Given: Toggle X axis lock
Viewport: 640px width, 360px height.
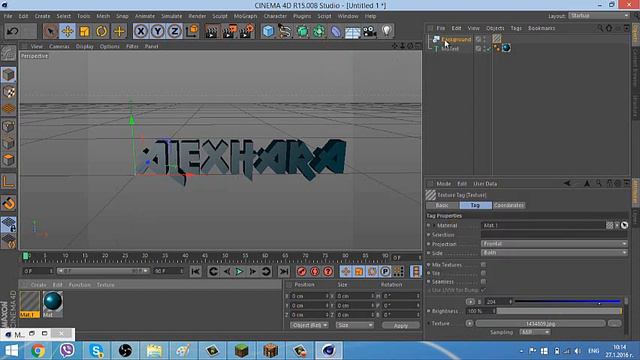Looking at the screenshot, I should 141,31.
